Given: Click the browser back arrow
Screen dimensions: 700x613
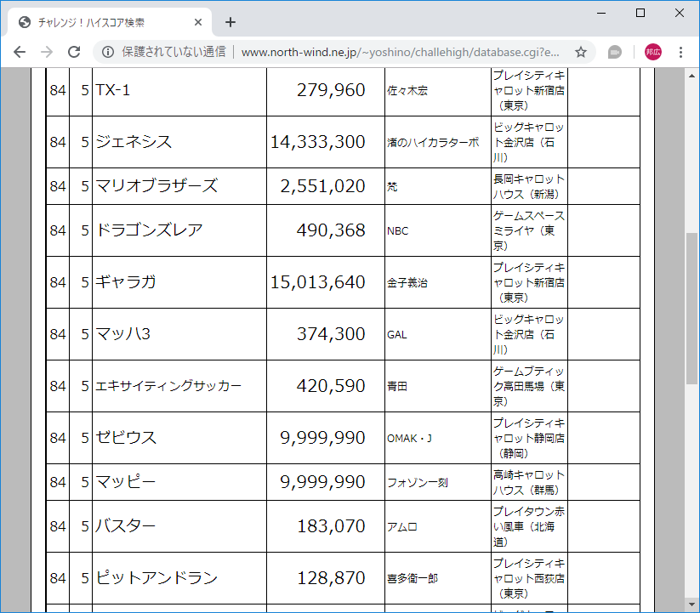Looking at the screenshot, I should (x=20, y=52).
